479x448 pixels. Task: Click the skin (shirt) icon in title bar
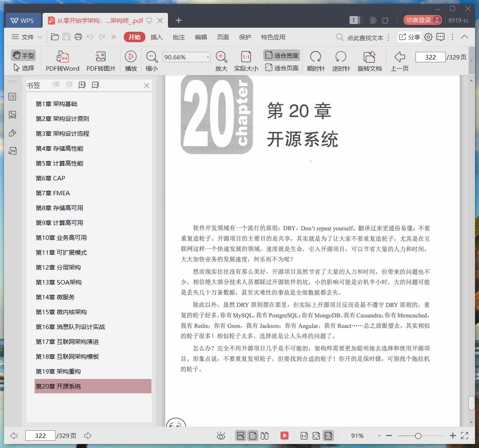point(385,20)
